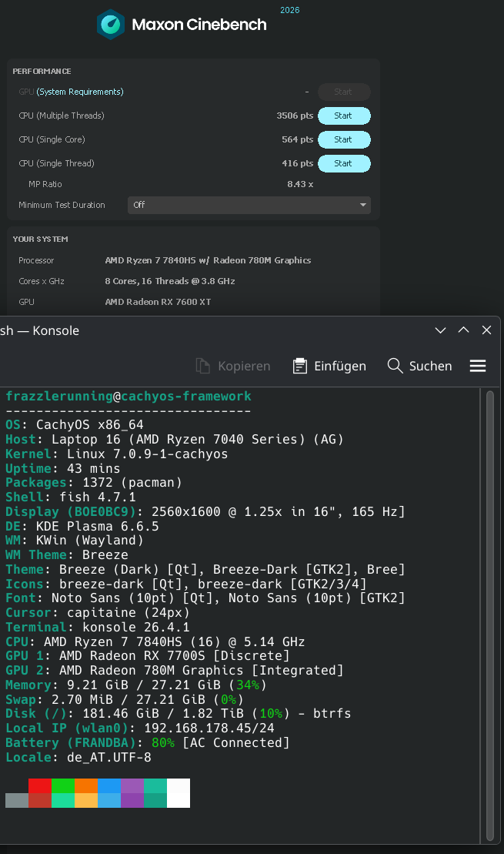
Task: Click the bright orange color block in terminal
Action: tap(86, 785)
